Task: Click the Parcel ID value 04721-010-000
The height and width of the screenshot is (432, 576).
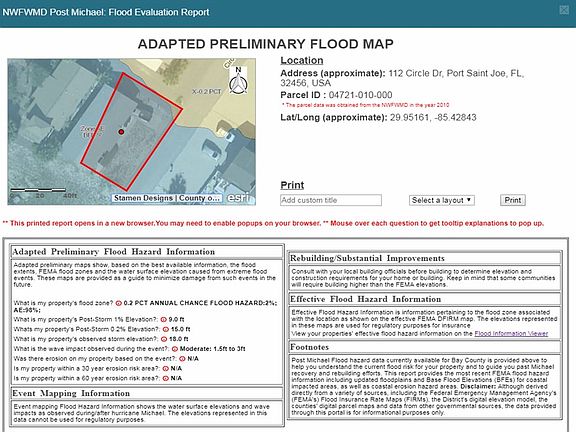Action: 360,95
